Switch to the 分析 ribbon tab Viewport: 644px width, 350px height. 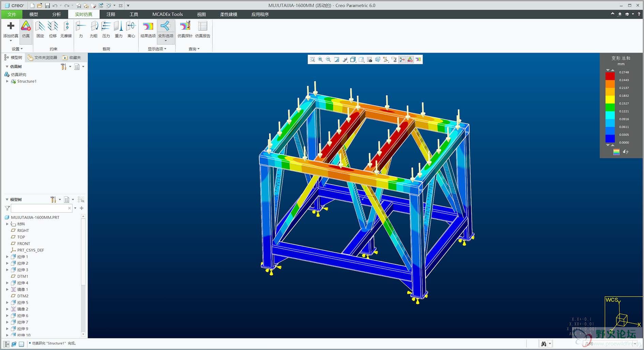click(x=57, y=14)
